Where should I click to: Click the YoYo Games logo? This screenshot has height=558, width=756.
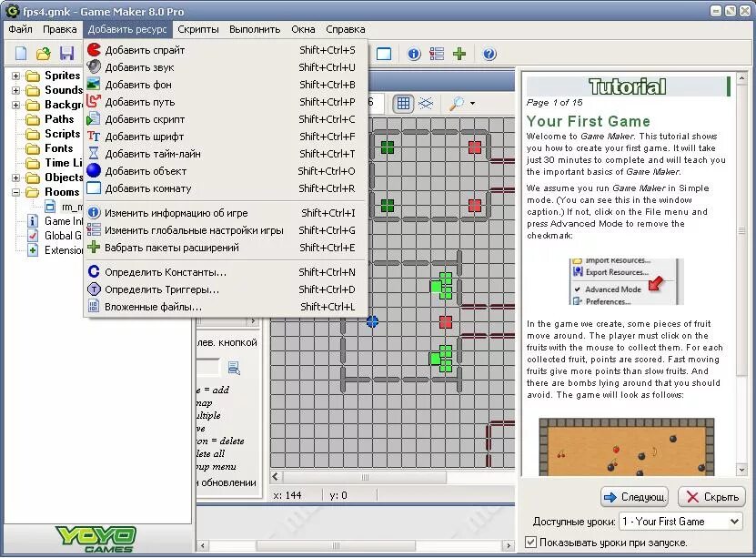[96, 539]
